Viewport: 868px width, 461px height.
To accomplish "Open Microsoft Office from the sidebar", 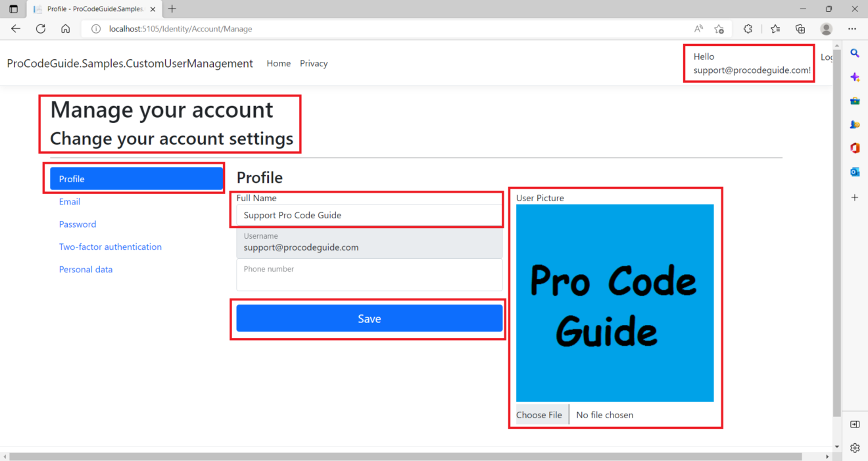I will [x=855, y=148].
